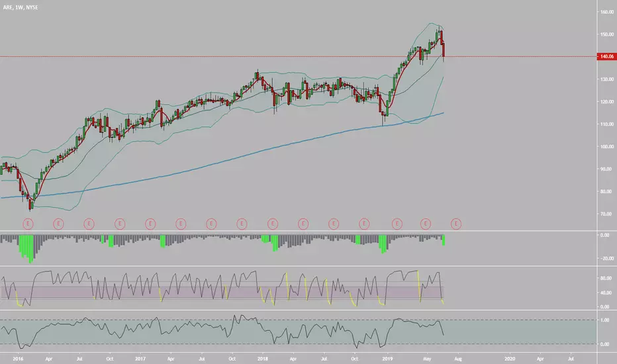Click the 110.00 price axis label
The image size is (617, 364).
click(607, 124)
